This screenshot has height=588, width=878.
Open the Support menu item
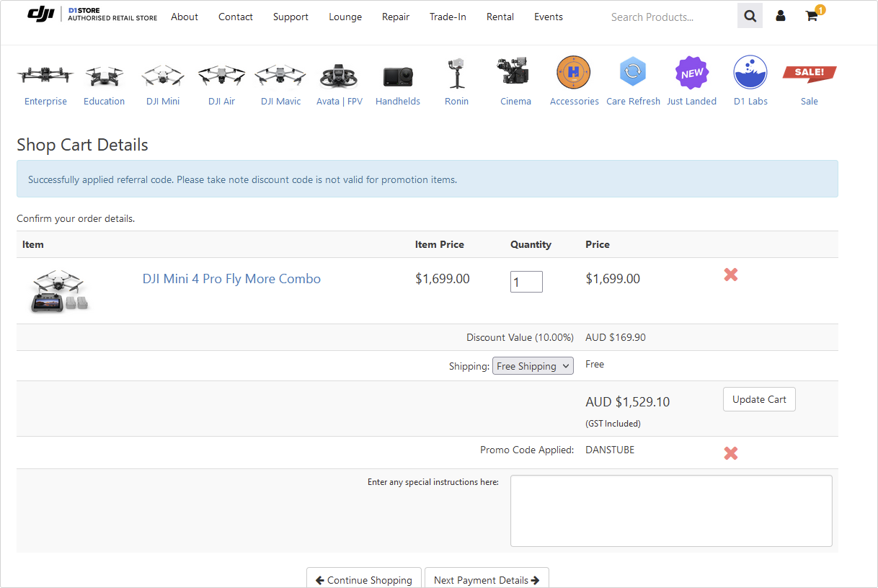tap(291, 17)
